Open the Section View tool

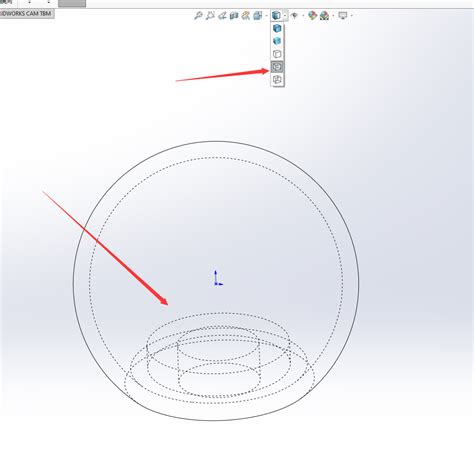coord(234,15)
